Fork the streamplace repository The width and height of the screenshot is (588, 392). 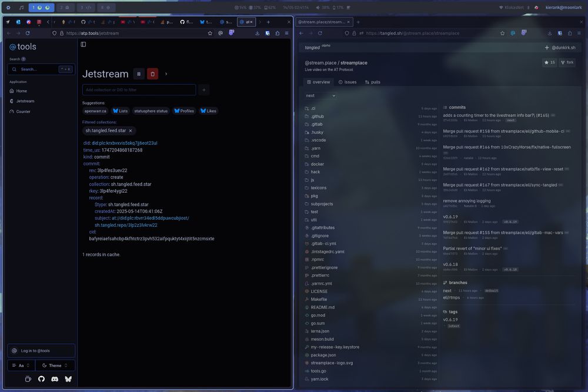pyautogui.click(x=567, y=62)
